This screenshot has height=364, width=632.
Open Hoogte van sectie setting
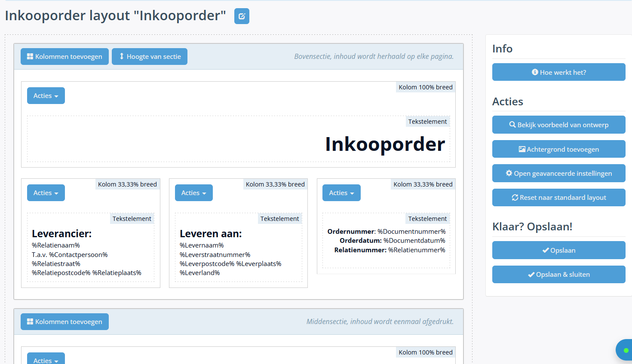[x=150, y=57]
